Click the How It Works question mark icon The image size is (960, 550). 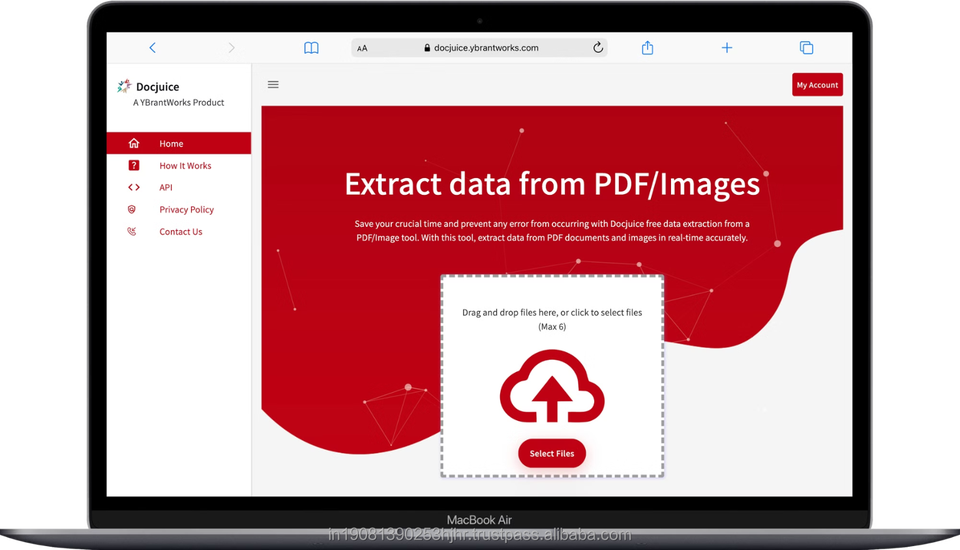click(x=133, y=165)
